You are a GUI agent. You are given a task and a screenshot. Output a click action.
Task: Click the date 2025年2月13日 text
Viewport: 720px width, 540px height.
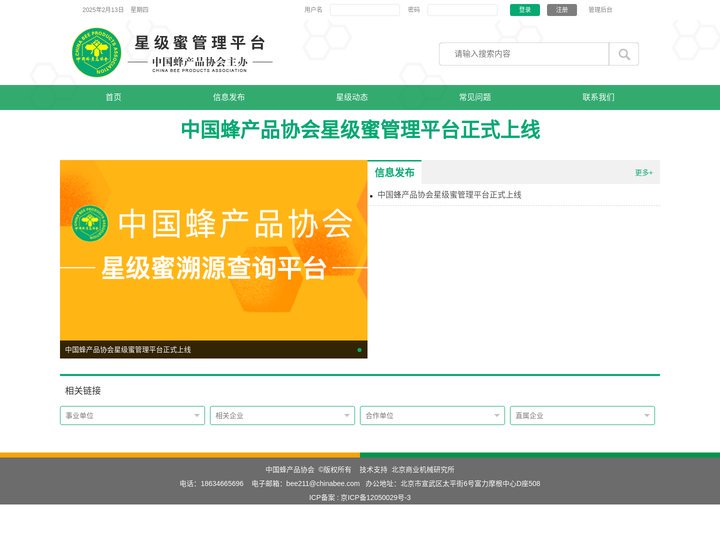tap(103, 10)
